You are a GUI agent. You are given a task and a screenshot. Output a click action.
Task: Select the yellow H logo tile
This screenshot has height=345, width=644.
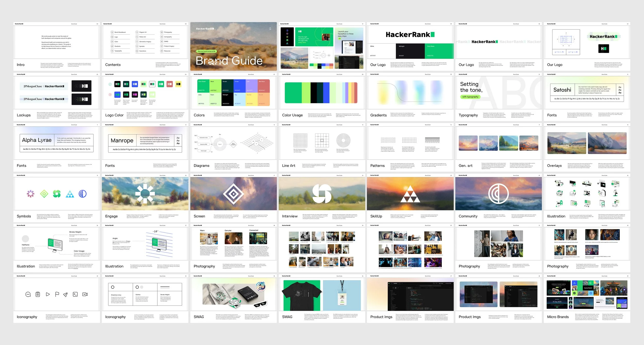click(178, 84)
